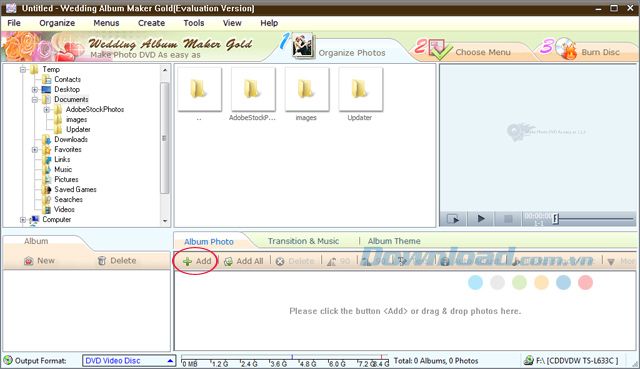Select the Updater folder thumbnail
The image size is (640, 369).
tap(360, 89)
